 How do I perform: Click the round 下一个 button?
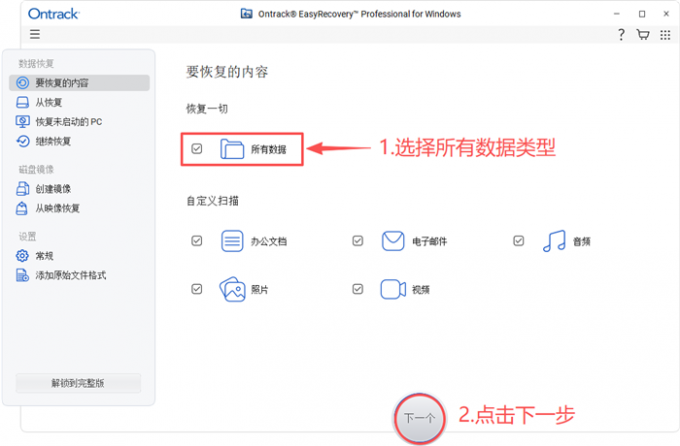click(419, 418)
